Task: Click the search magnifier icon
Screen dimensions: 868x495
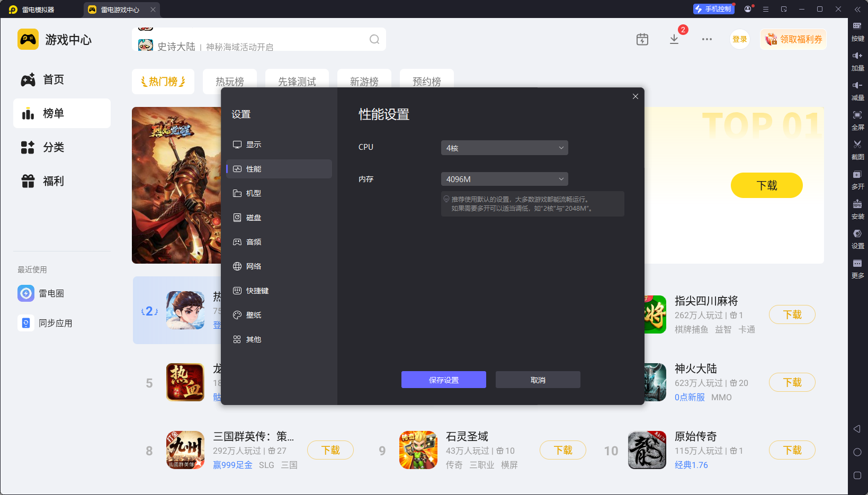Action: click(374, 40)
